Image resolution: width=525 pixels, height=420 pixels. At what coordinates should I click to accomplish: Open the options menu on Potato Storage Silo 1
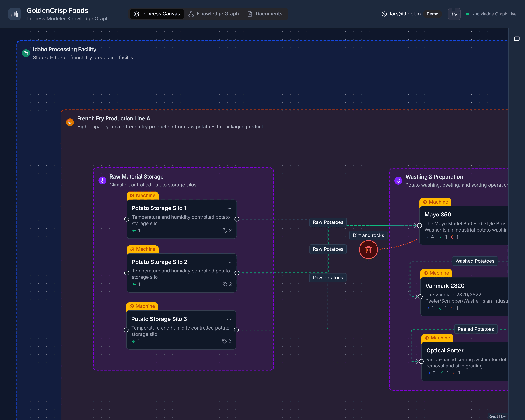click(229, 208)
